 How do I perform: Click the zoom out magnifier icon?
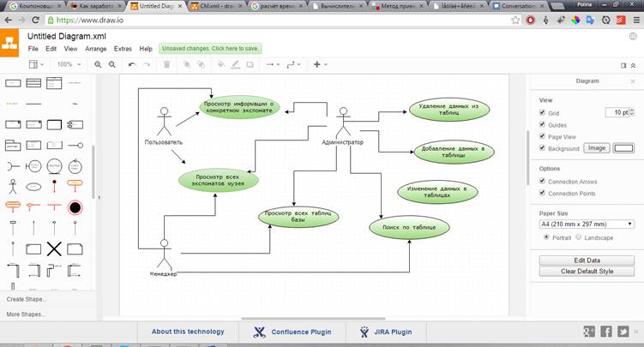pos(112,64)
